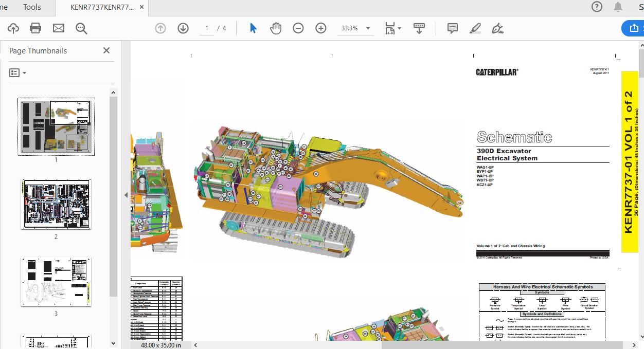Print the document with the printer icon

click(35, 28)
